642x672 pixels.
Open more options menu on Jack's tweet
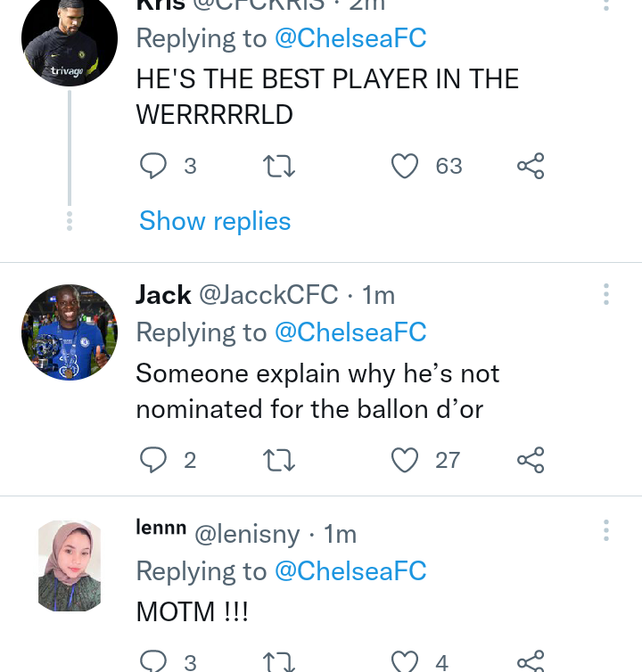pos(606,294)
